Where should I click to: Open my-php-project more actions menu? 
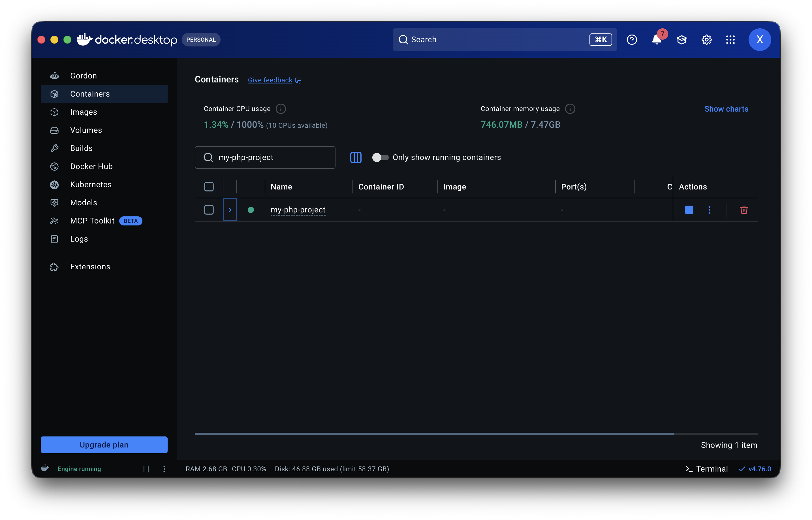coord(710,210)
